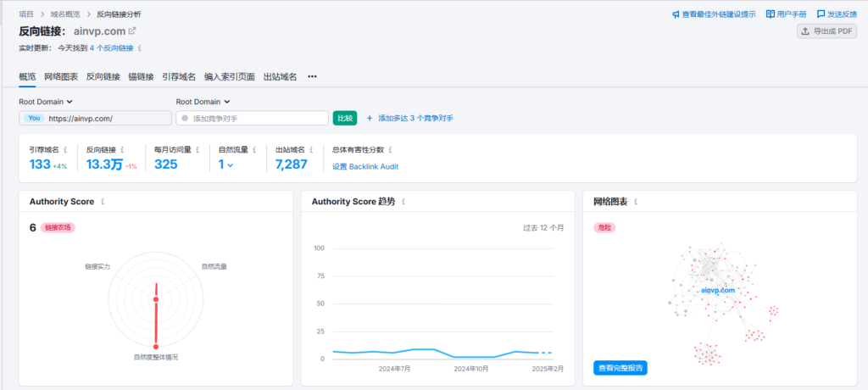Open the 反向链接 tab

103,77
